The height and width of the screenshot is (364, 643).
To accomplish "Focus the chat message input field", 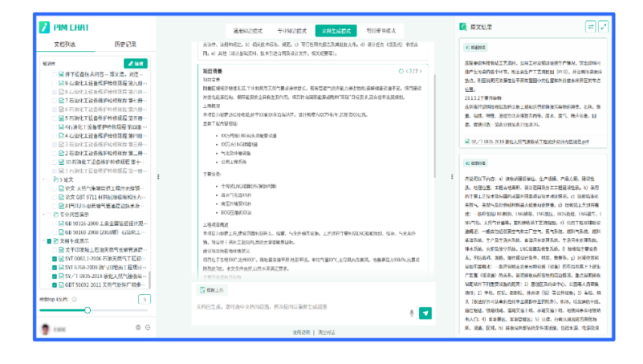I will [301, 307].
